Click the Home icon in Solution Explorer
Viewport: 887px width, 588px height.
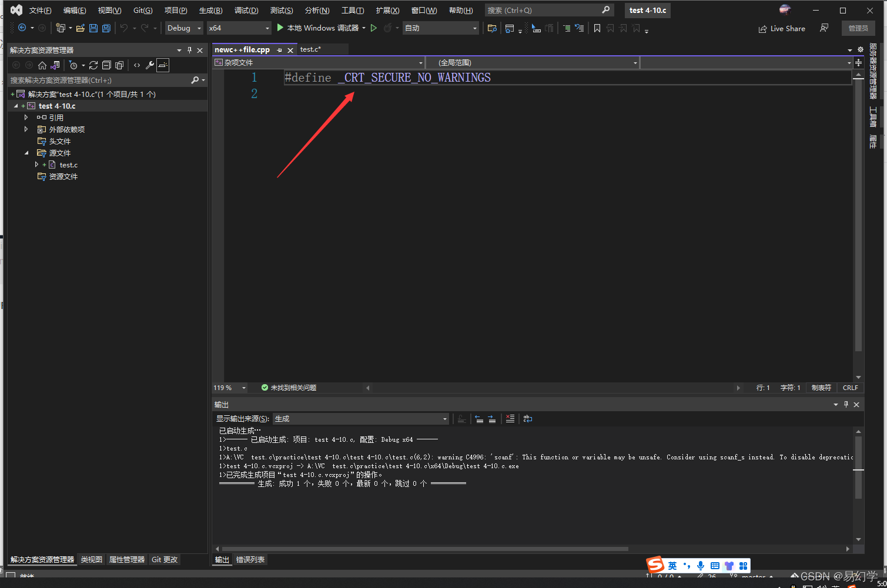42,65
